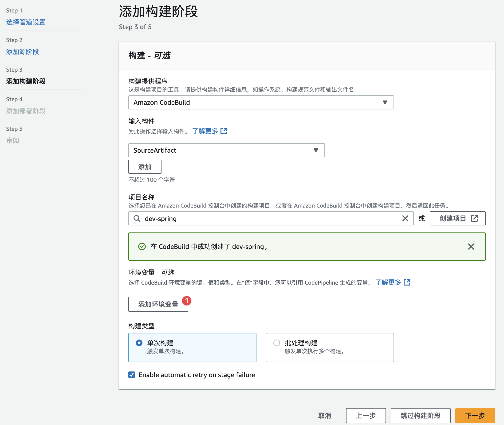This screenshot has height=425, width=504.
Task: Click external link icon beside environment variables 了解更多
Action: point(407,282)
